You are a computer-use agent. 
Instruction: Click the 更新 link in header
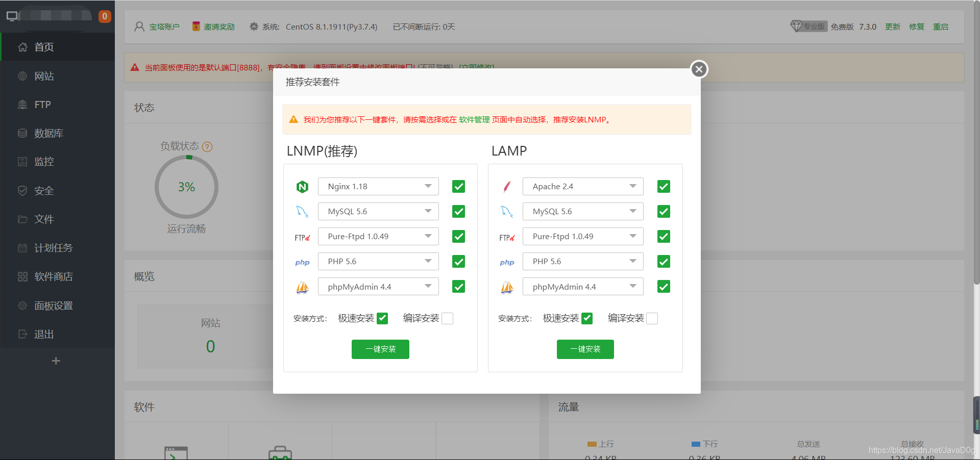[x=893, y=27]
